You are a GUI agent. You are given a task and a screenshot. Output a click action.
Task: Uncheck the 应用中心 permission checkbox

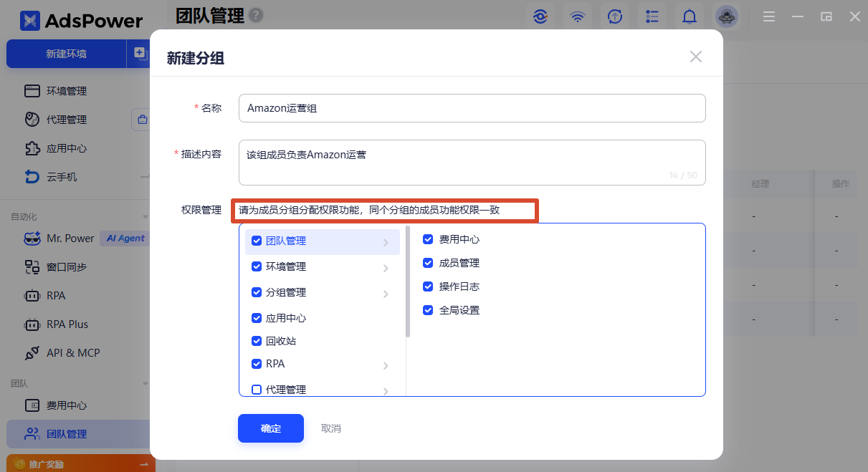click(x=257, y=318)
